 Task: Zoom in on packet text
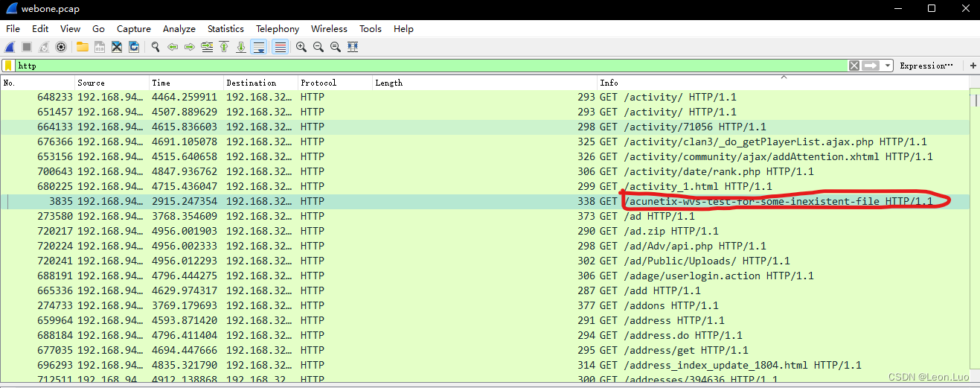(x=301, y=47)
